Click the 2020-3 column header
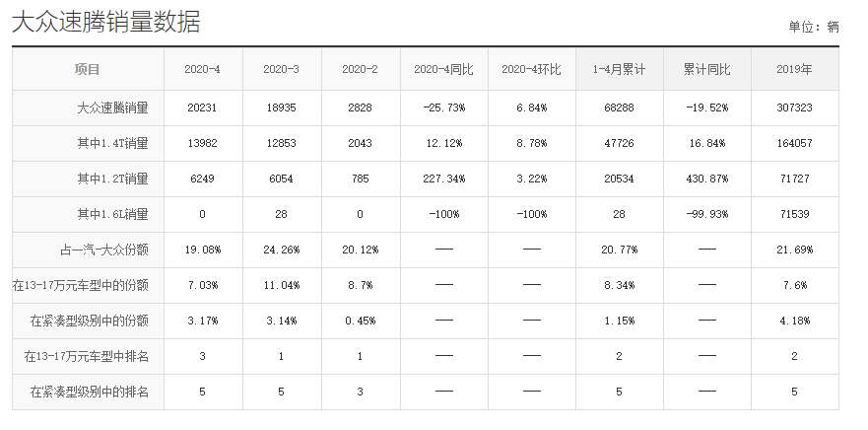Screen dimensions: 868x430 click(x=281, y=69)
